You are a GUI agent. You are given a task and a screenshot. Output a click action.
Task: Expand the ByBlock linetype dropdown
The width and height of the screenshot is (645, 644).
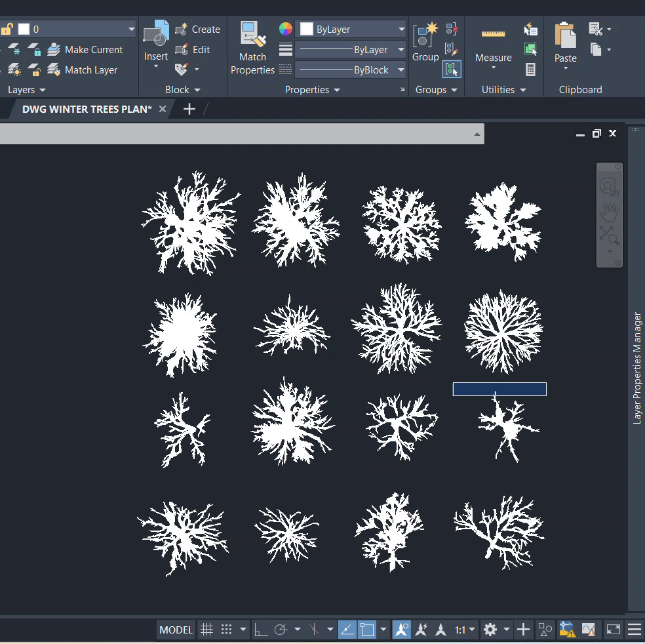[351, 70]
